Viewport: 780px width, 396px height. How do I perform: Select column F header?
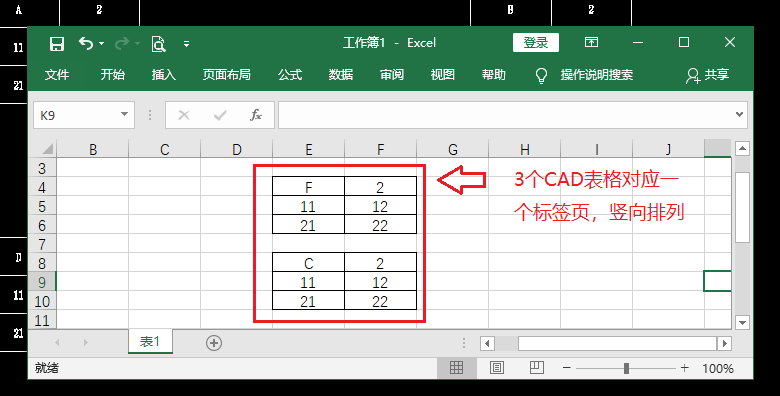pos(381,149)
